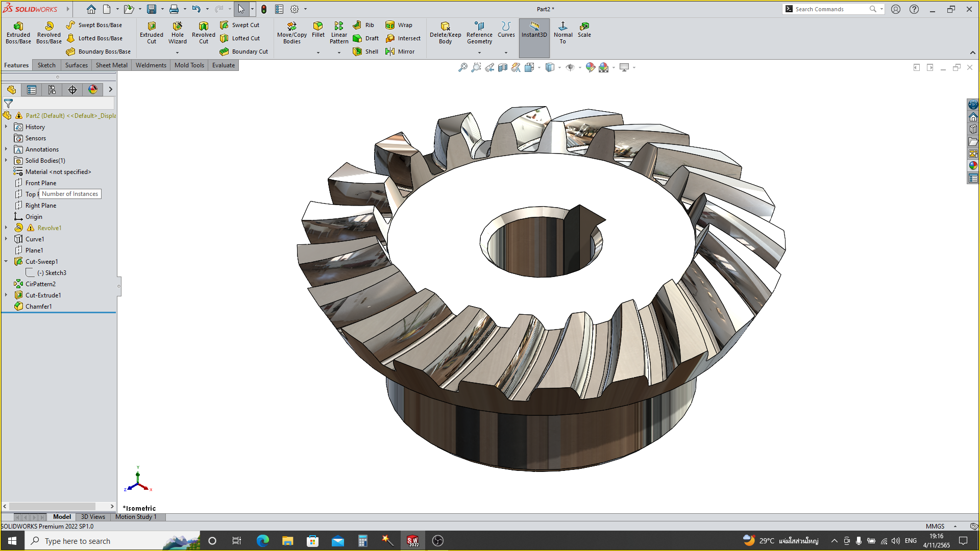This screenshot has height=551, width=980.
Task: Click the Lofted Boss/Base tool
Action: pyautogui.click(x=94, y=38)
